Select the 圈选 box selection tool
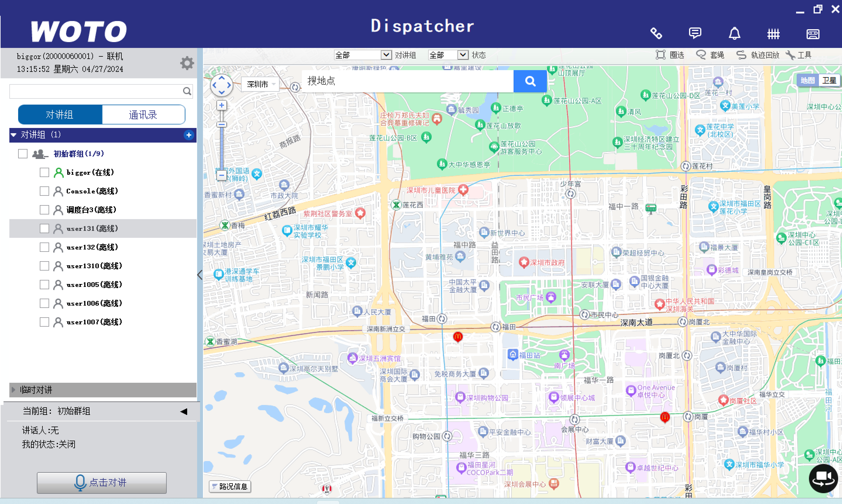Screen dimensions: 842x504 pyautogui.click(x=669, y=55)
